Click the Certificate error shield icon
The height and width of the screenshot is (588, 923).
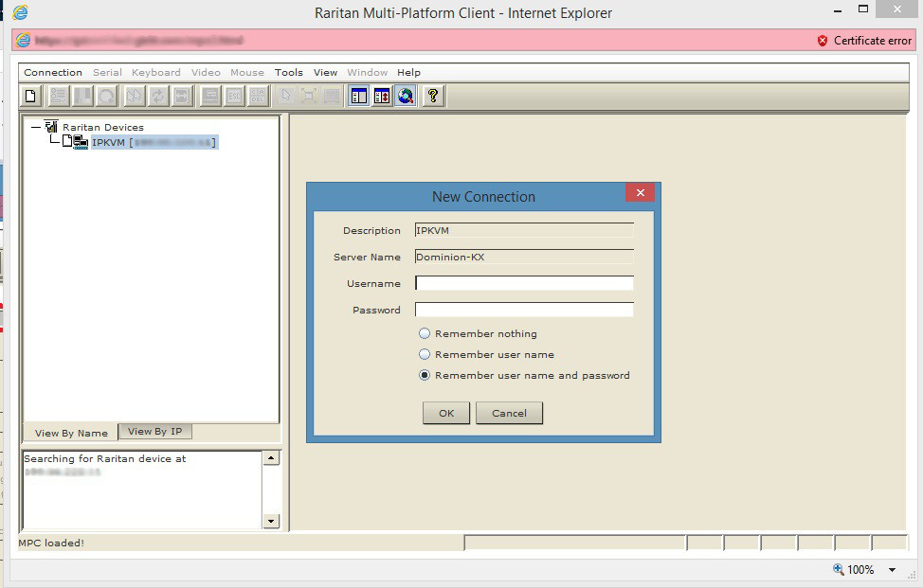click(823, 41)
